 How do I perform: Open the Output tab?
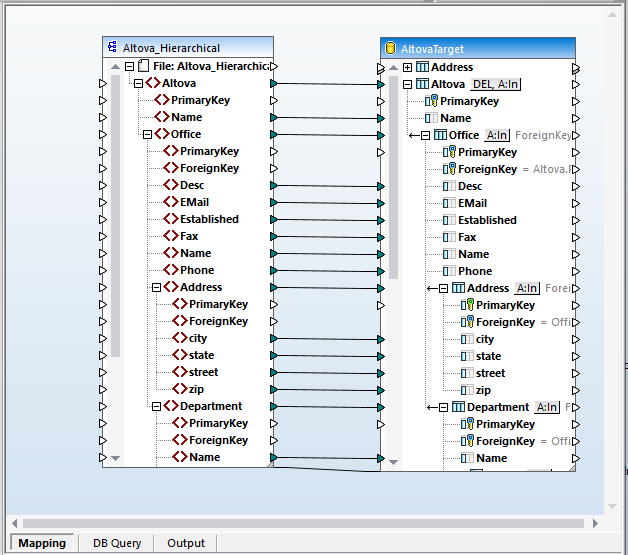pos(186,543)
